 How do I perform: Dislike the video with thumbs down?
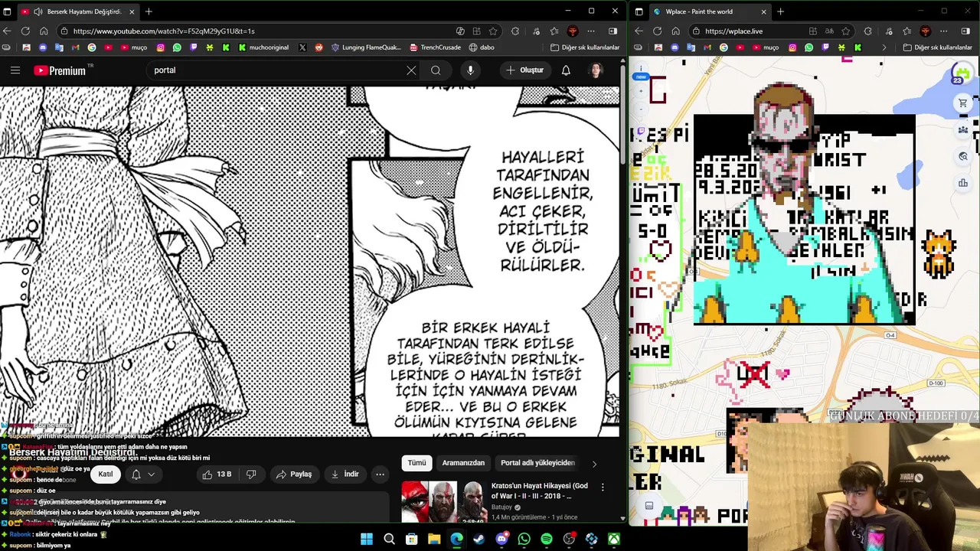tap(251, 474)
